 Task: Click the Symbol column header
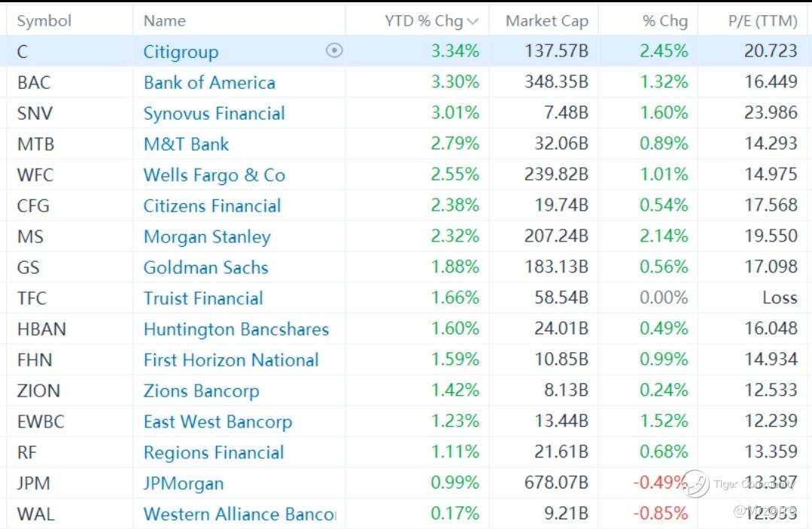click(44, 21)
